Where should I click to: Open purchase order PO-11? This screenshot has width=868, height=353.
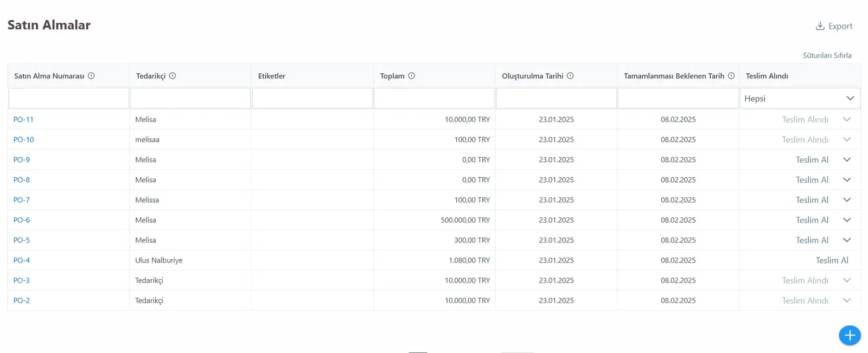[23, 119]
